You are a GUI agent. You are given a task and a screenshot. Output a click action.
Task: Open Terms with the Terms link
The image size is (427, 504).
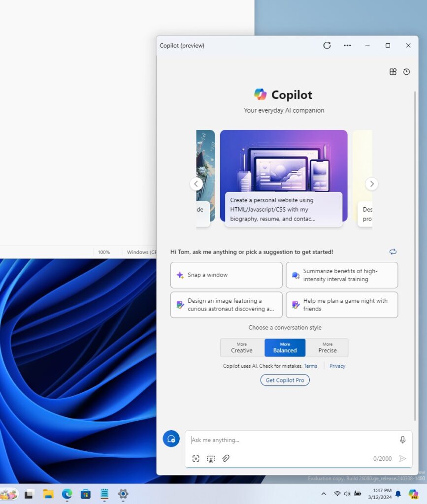pyautogui.click(x=310, y=366)
